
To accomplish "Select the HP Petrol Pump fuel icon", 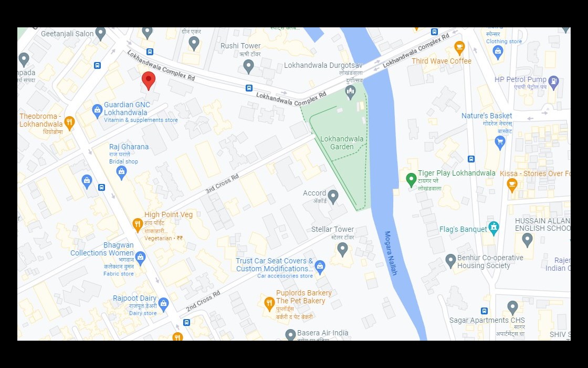I will point(553,82).
